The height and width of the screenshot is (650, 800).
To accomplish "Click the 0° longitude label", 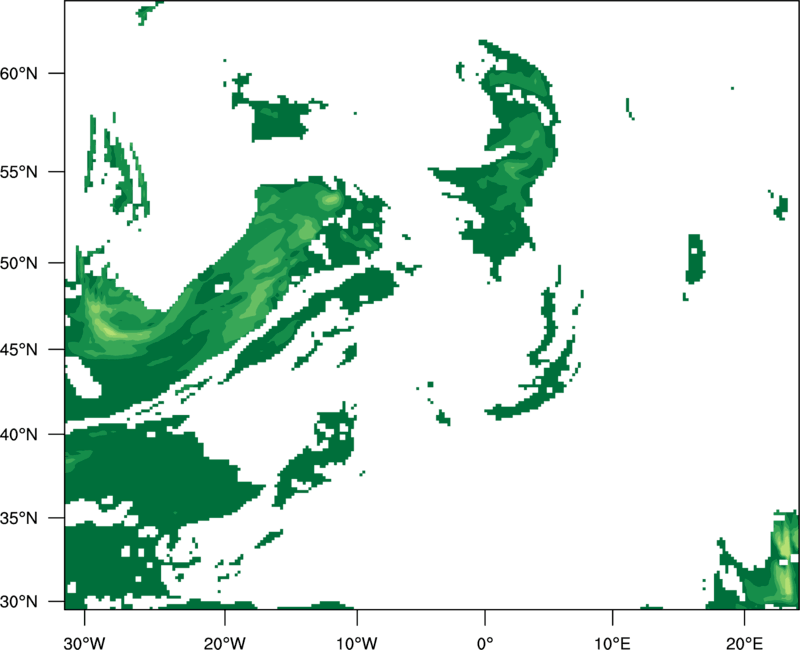I will click(485, 643).
